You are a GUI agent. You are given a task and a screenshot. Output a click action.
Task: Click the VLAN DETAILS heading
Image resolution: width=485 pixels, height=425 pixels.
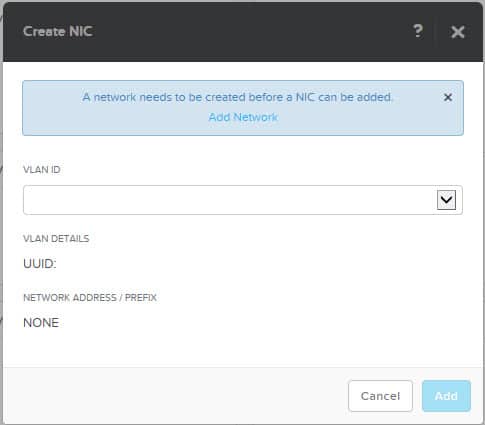(56, 238)
